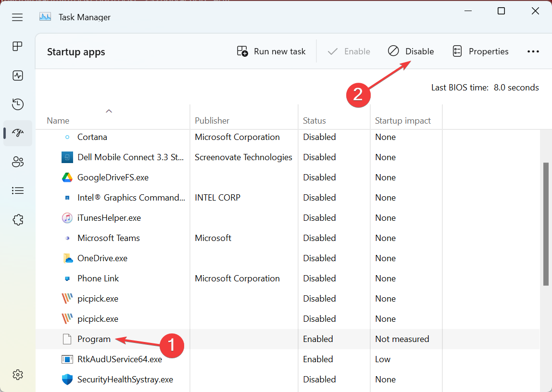Click Enabled status of Program row
This screenshot has width=552, height=392.
point(318,339)
